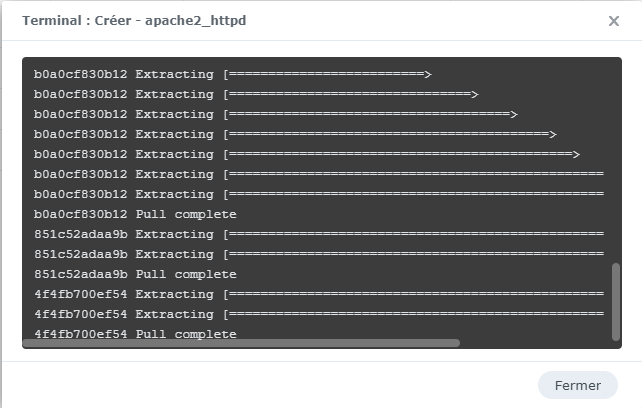Click the hash 851c52adaa9b on its Pull complete line

click(x=81, y=274)
